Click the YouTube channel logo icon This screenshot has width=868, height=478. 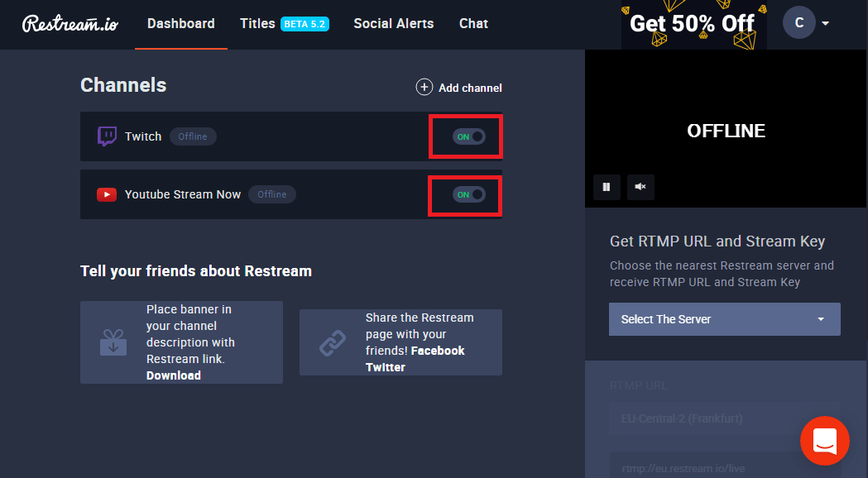[x=107, y=194]
